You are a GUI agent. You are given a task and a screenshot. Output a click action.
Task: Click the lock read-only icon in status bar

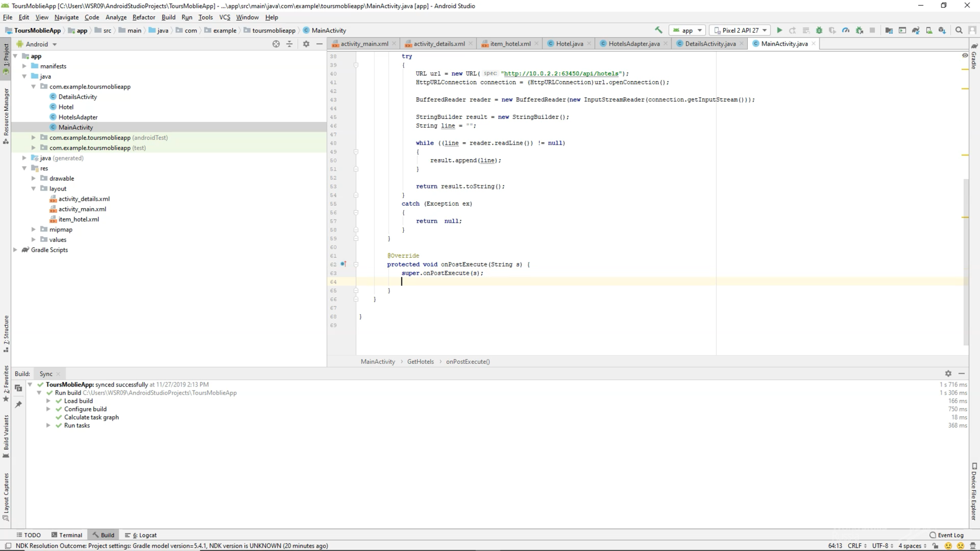pos(935,546)
